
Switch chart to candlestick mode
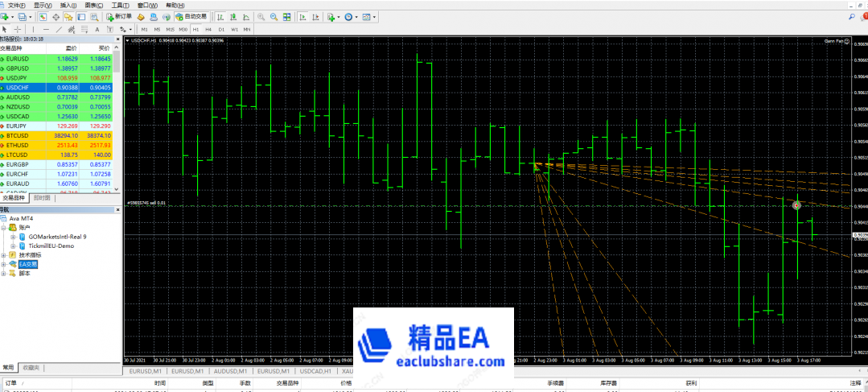pyautogui.click(x=232, y=16)
